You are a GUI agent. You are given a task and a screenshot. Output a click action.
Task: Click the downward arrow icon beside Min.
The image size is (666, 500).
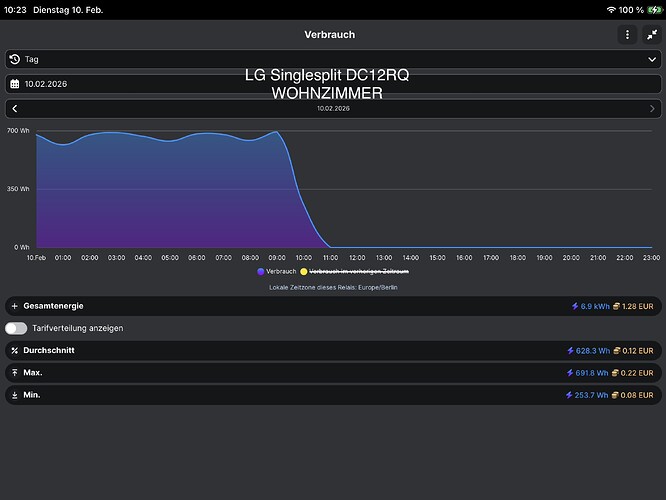click(x=15, y=395)
